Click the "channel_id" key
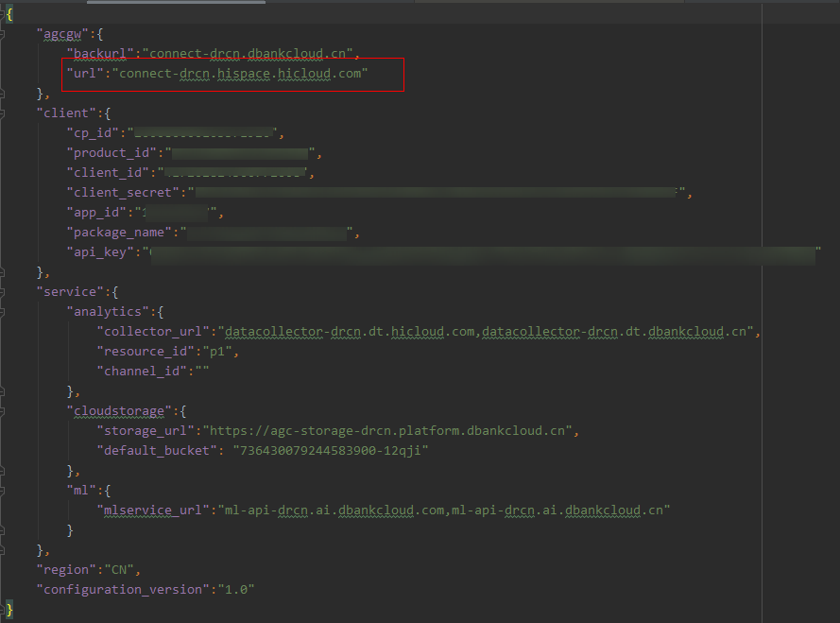This screenshot has height=623, width=840. [142, 371]
